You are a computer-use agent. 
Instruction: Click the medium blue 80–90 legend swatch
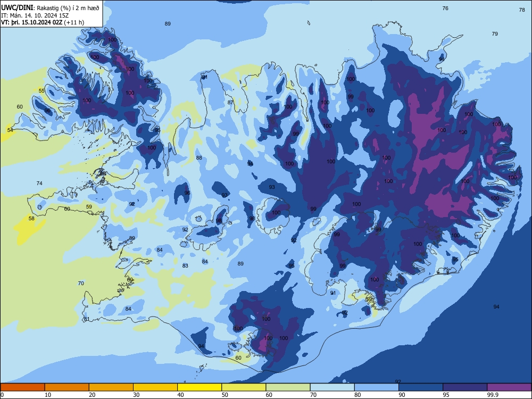click(x=377, y=387)
